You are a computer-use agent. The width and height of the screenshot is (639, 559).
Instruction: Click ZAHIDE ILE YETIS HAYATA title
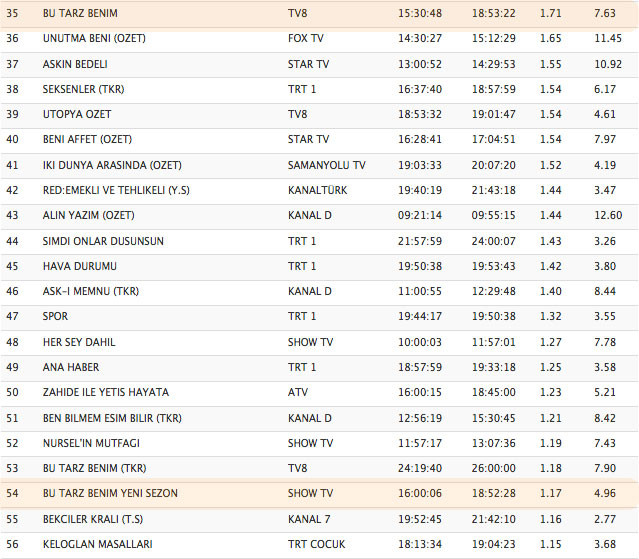click(106, 392)
